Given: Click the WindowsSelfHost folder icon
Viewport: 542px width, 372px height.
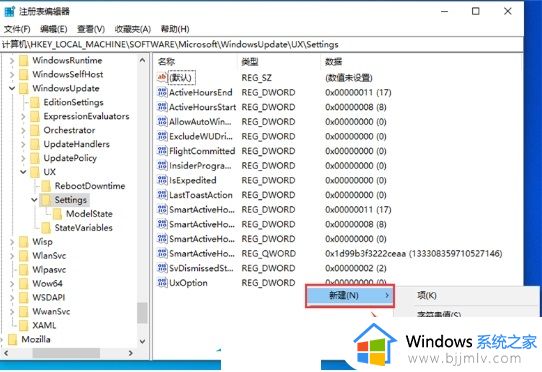Looking at the screenshot, I should click(24, 74).
